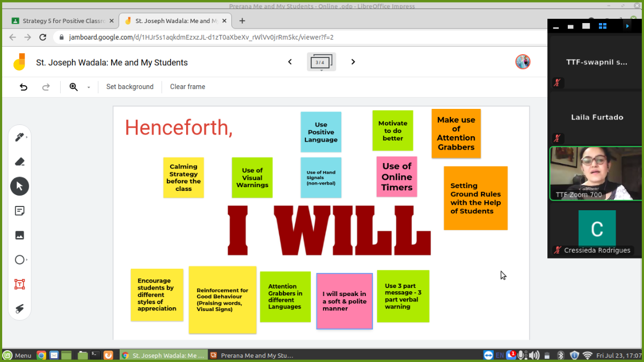Select the Pen drawing tool

(x=19, y=137)
